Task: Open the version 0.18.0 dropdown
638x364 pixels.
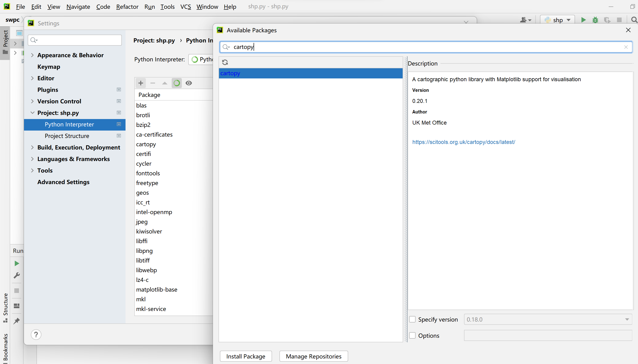Action: pyautogui.click(x=627, y=319)
